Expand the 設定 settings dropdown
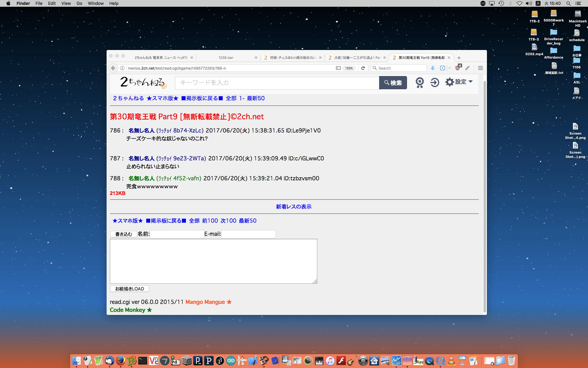Image resolution: width=588 pixels, height=368 pixels. pyautogui.click(x=459, y=82)
